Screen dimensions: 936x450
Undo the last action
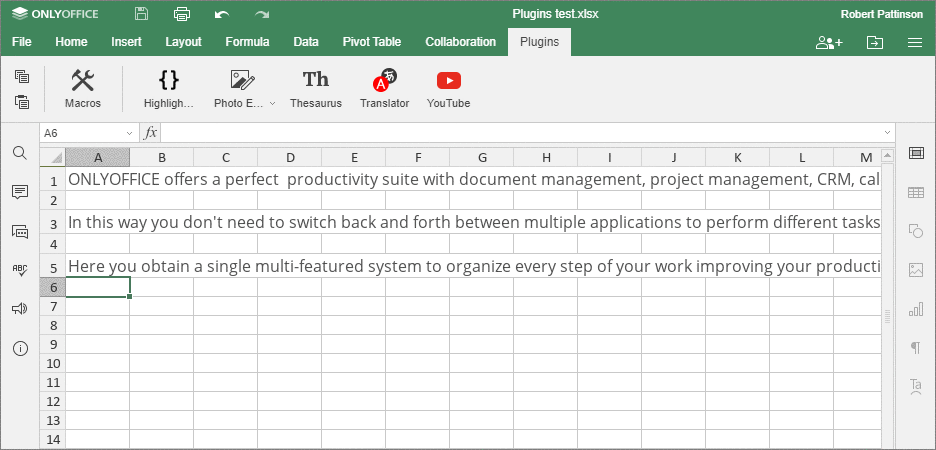point(222,14)
